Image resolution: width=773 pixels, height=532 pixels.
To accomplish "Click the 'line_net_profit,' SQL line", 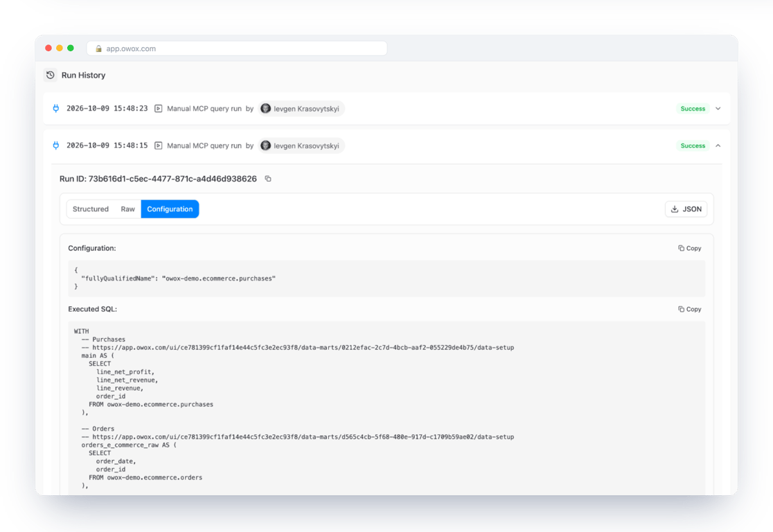I will [x=125, y=372].
